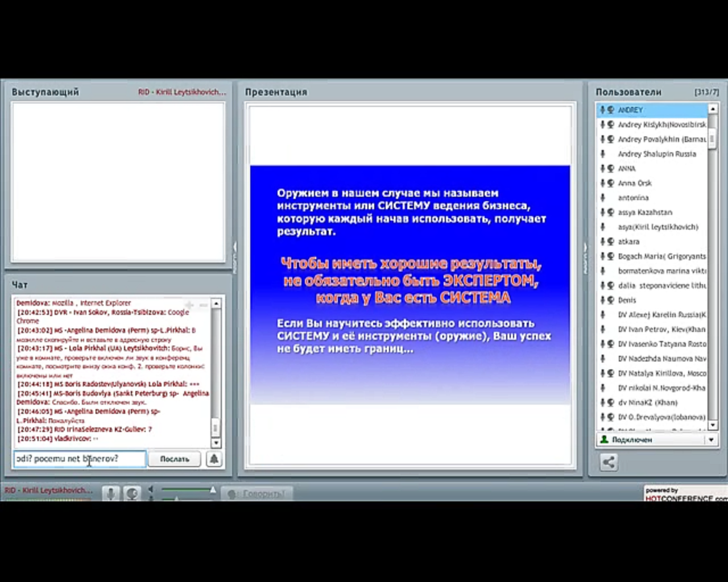Click webcam icon next to Denis
The image size is (728, 582).
tap(611, 300)
